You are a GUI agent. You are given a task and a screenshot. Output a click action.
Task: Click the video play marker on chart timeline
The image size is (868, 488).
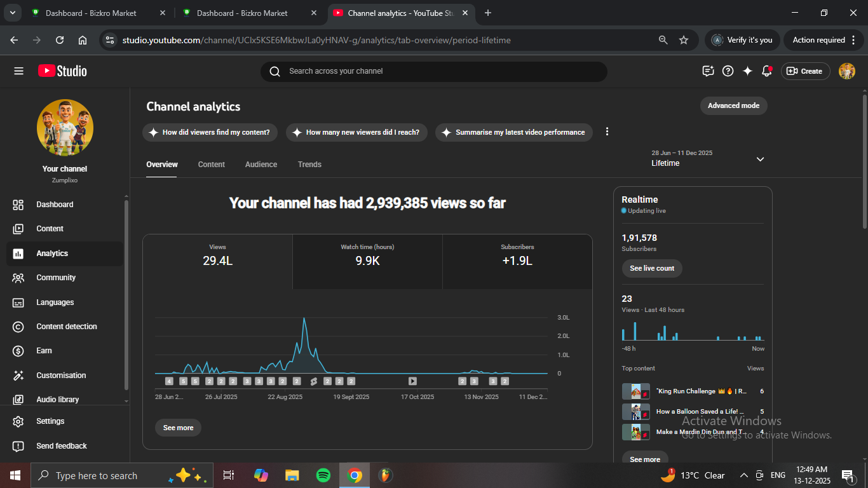click(x=412, y=381)
